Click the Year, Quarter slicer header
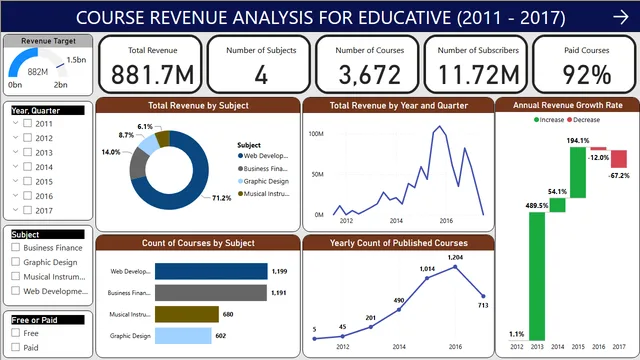The height and width of the screenshot is (360, 640). [48, 110]
